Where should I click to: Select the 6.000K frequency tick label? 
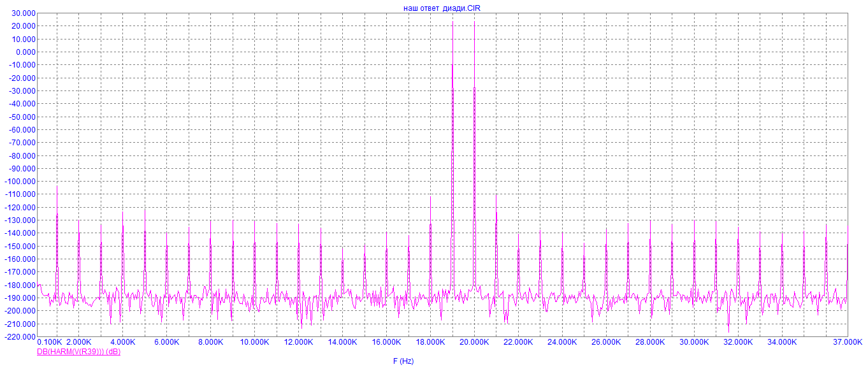tap(167, 343)
